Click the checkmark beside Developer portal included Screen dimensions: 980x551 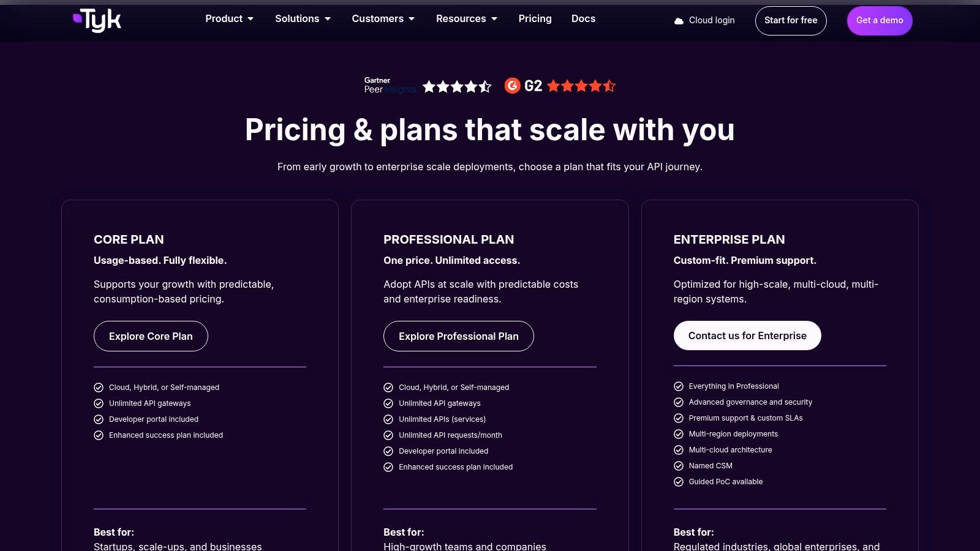pos(98,419)
